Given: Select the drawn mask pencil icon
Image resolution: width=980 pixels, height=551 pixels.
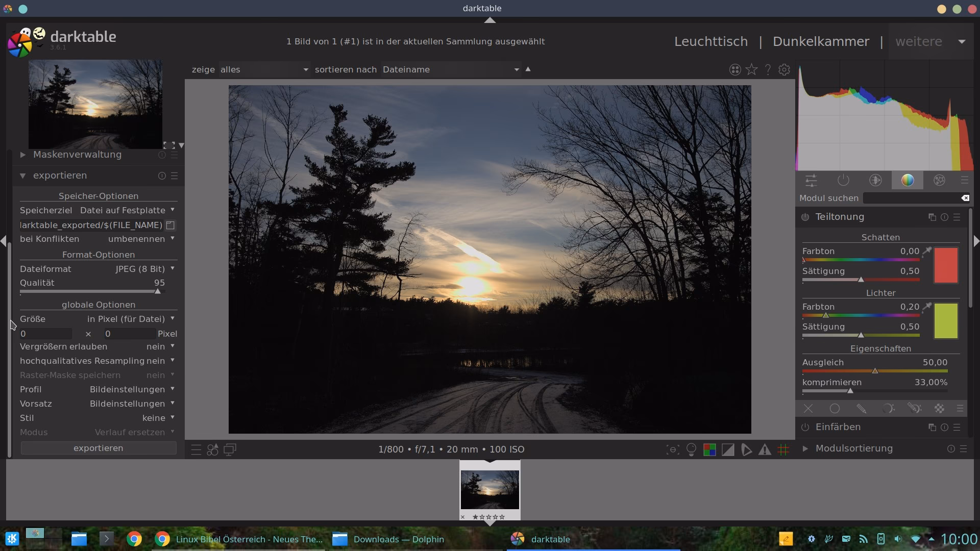Looking at the screenshot, I should [862, 408].
